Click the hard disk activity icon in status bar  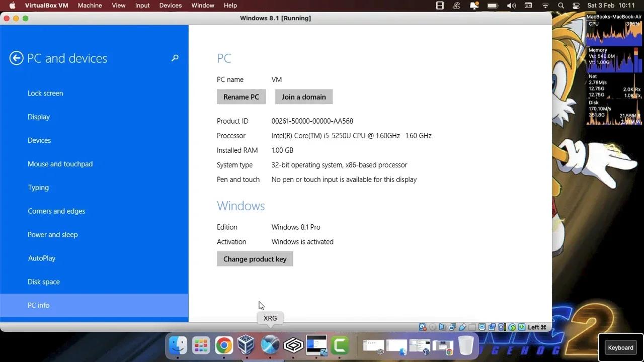(422, 327)
